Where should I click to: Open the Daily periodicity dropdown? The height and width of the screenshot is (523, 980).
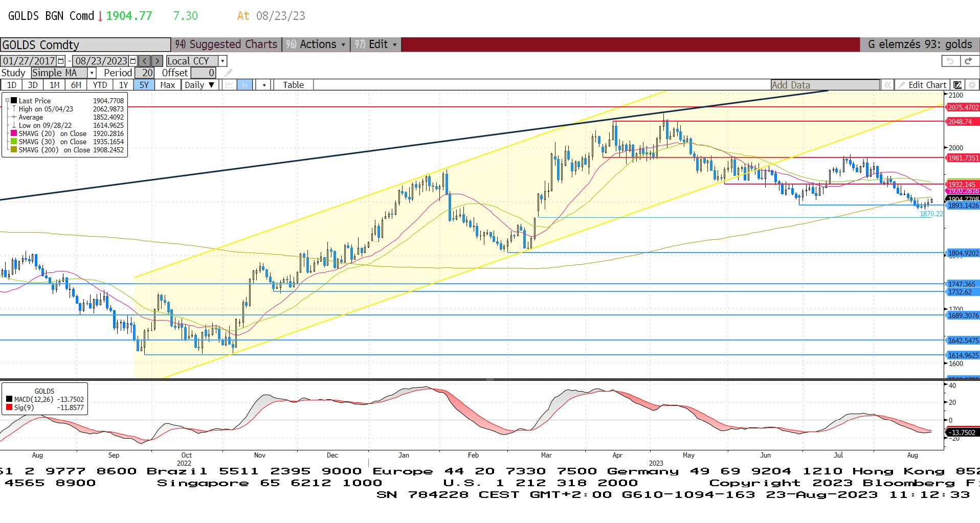pyautogui.click(x=201, y=85)
